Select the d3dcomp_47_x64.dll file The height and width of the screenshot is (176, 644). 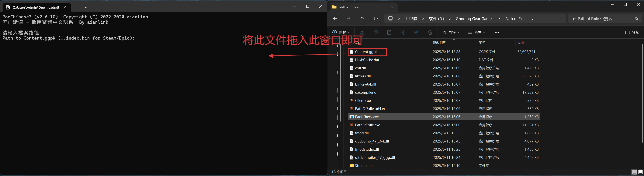[x=444, y=141]
